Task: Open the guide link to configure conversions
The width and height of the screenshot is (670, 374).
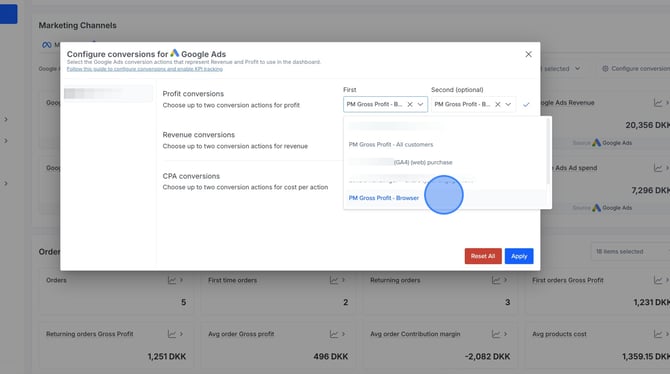Action: [x=144, y=69]
